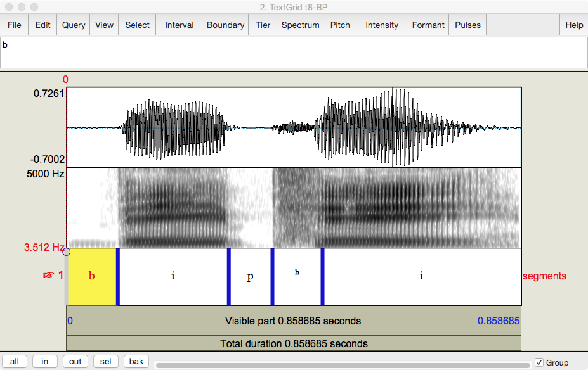The width and height of the screenshot is (588, 370).
Task: Select the 'p' interval
Action: click(x=251, y=277)
